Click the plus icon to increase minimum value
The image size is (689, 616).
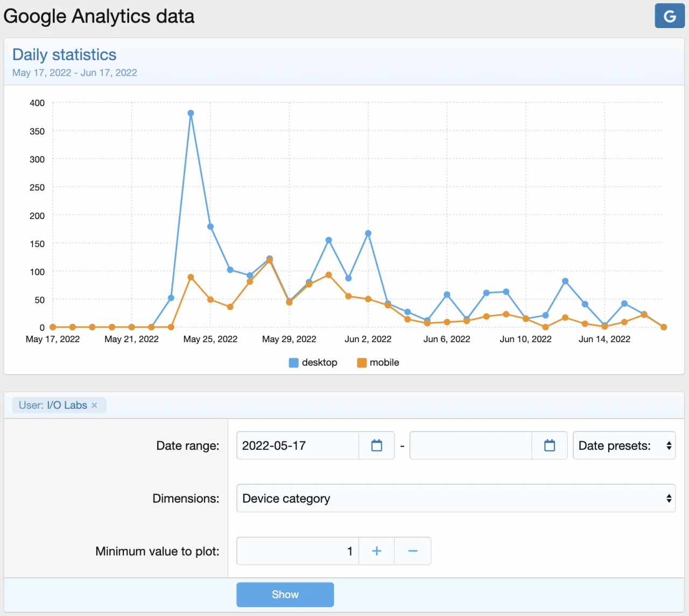376,551
